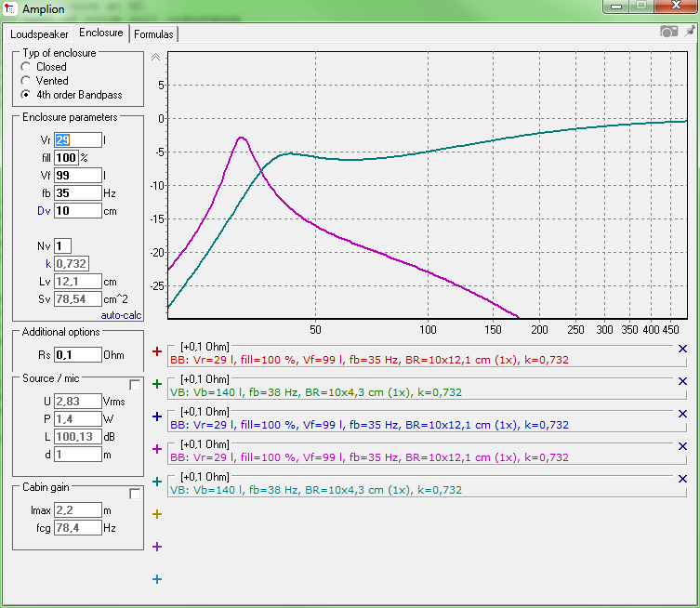
Task: Select the red BB curve description text
Action: point(369,360)
